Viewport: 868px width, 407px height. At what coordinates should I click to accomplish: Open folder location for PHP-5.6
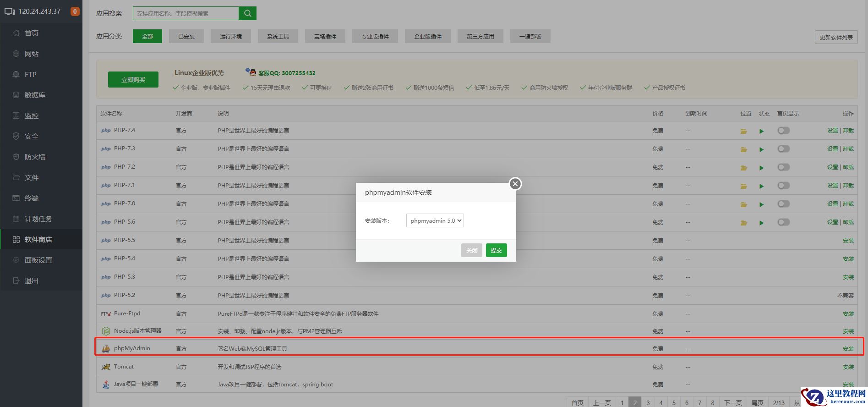click(x=744, y=223)
